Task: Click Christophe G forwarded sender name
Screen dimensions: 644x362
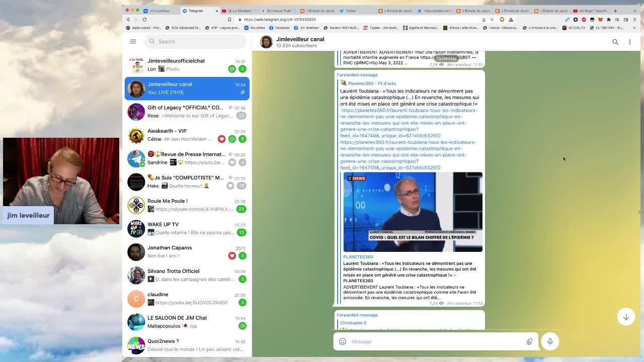Action: pos(353,323)
